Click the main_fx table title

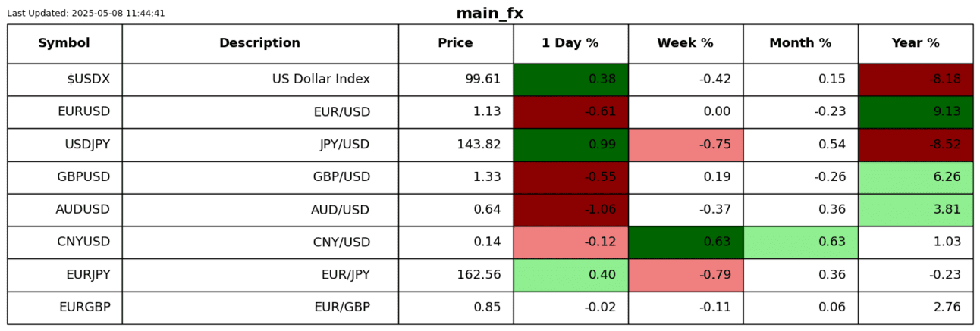point(489,14)
